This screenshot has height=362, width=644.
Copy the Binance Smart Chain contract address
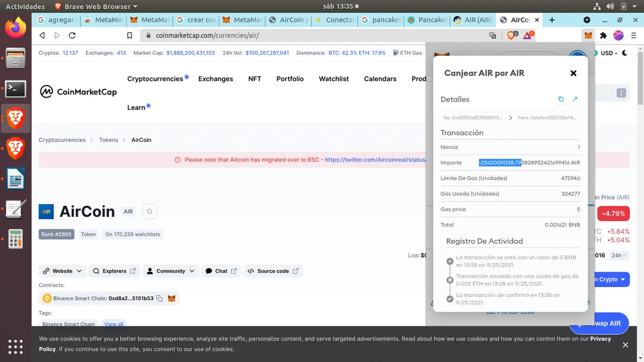[x=159, y=298]
